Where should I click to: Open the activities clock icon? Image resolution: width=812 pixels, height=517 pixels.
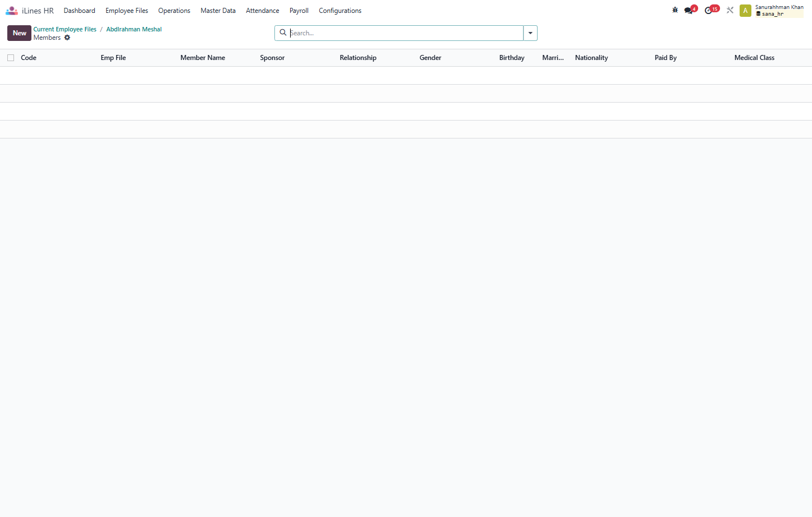709,10
